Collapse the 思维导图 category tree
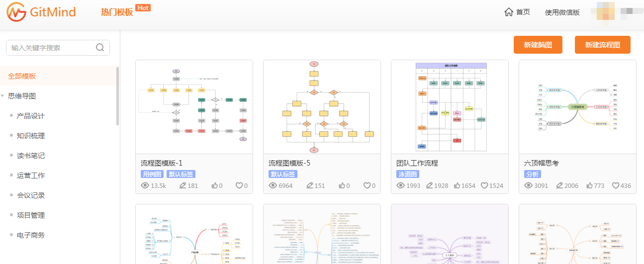Screen dimensions: 644x264 pos(3,96)
